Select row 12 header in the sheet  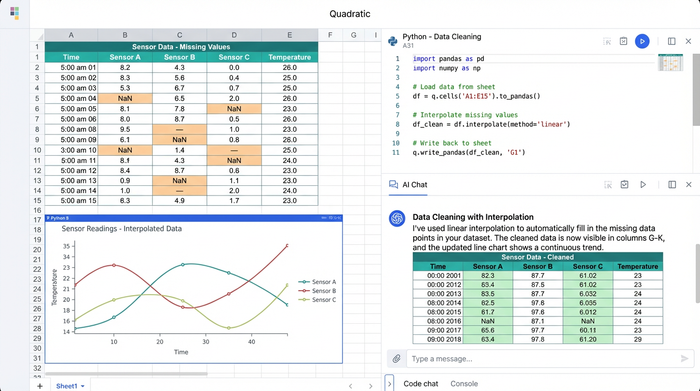click(38, 171)
